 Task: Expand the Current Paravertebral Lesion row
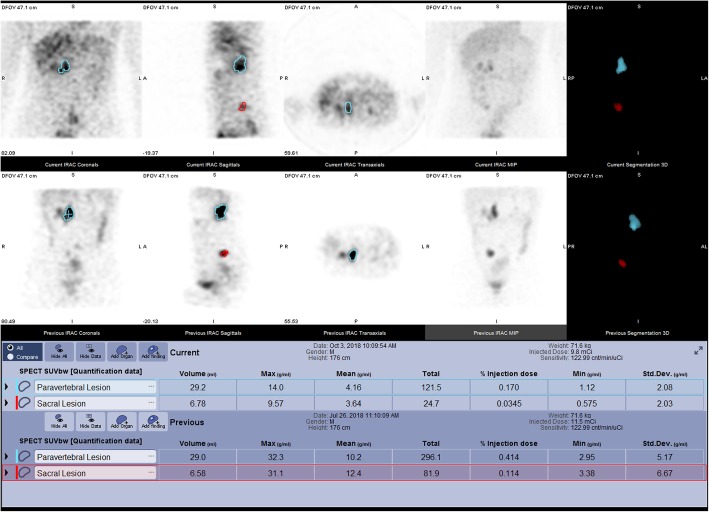pyautogui.click(x=6, y=387)
